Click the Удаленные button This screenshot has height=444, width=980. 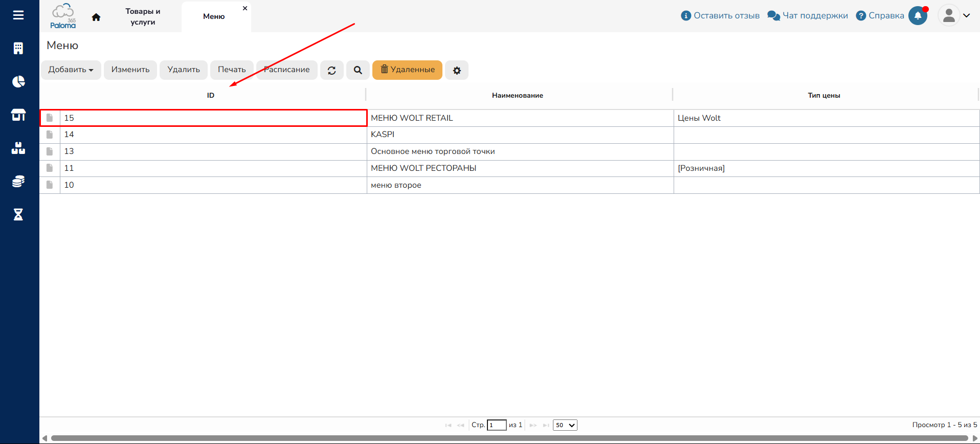tap(407, 70)
